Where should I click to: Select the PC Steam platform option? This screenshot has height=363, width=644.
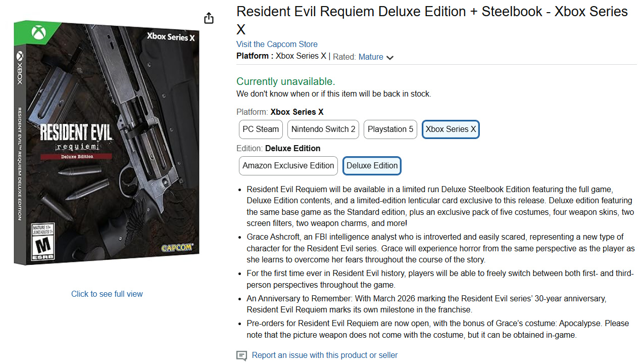261,129
